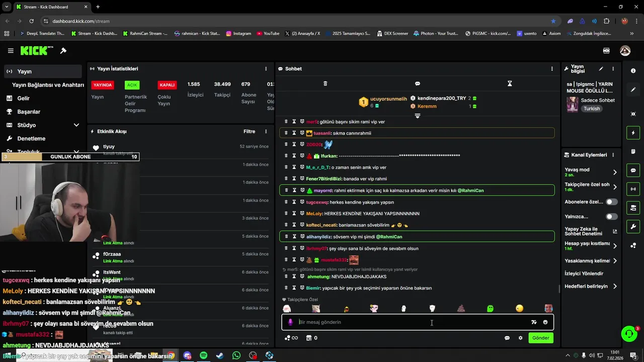Viewport: 644px width, 362px height.
Task: Click the trash icon in Sohbet panel
Action: click(325, 83)
